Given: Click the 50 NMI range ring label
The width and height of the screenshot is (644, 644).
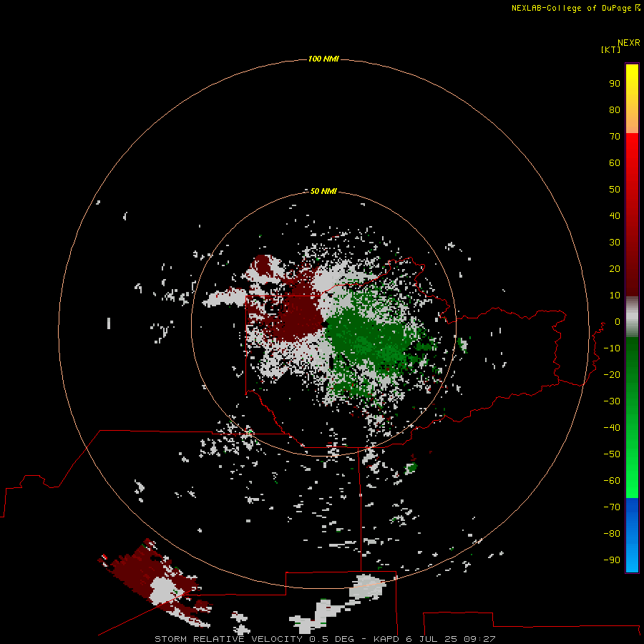Looking at the screenshot, I should pos(323,191).
